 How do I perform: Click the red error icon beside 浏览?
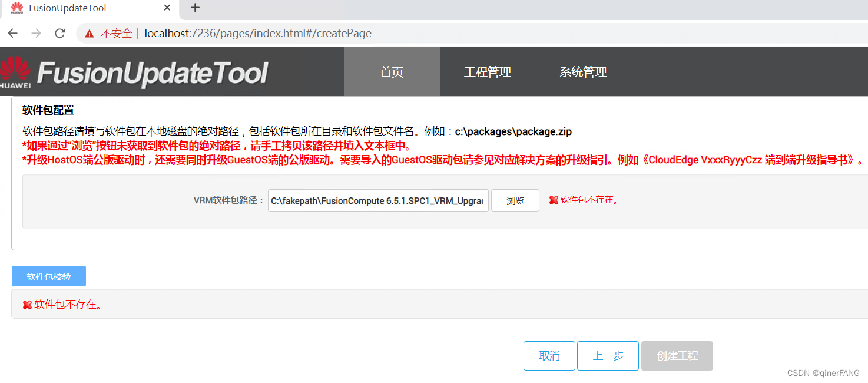(554, 200)
